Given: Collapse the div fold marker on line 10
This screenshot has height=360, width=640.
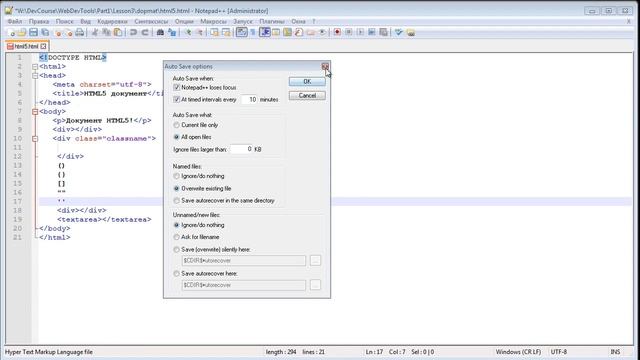Looking at the screenshot, I should tap(35, 139).
